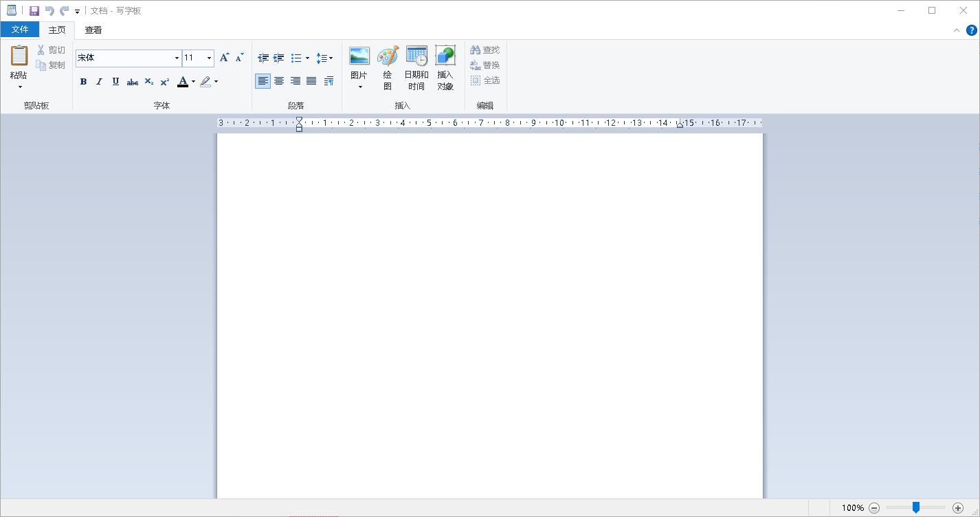Open the font size dropdown list
Image resolution: width=980 pixels, height=517 pixels.
[x=210, y=58]
